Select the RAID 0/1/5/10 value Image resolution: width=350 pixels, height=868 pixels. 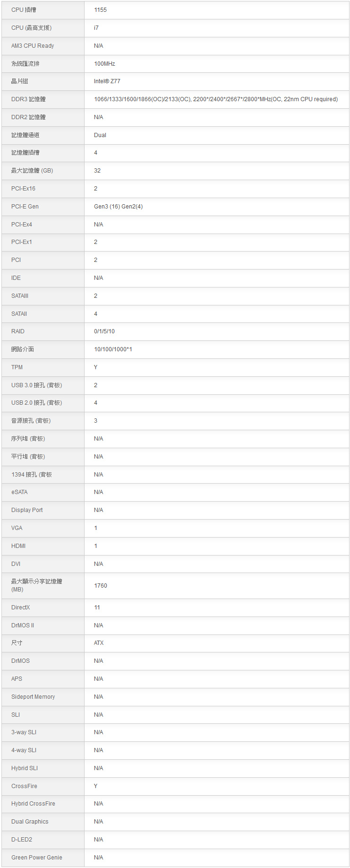(x=104, y=331)
